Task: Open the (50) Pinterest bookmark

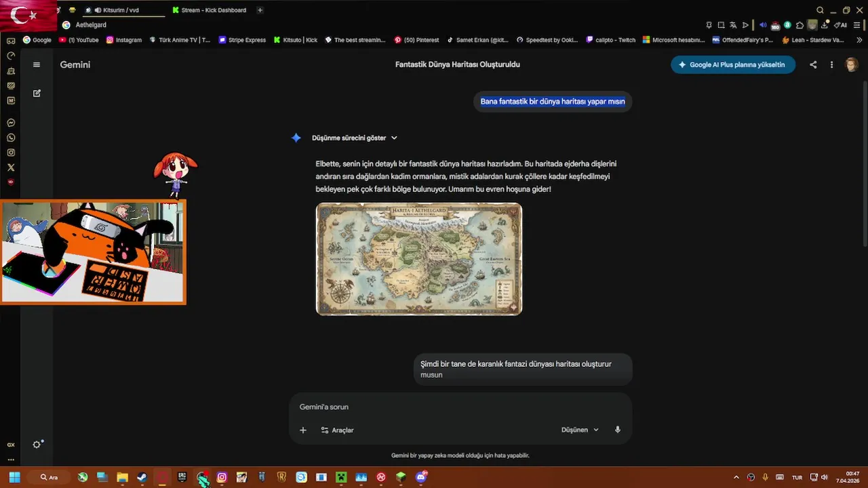Action: (416, 40)
